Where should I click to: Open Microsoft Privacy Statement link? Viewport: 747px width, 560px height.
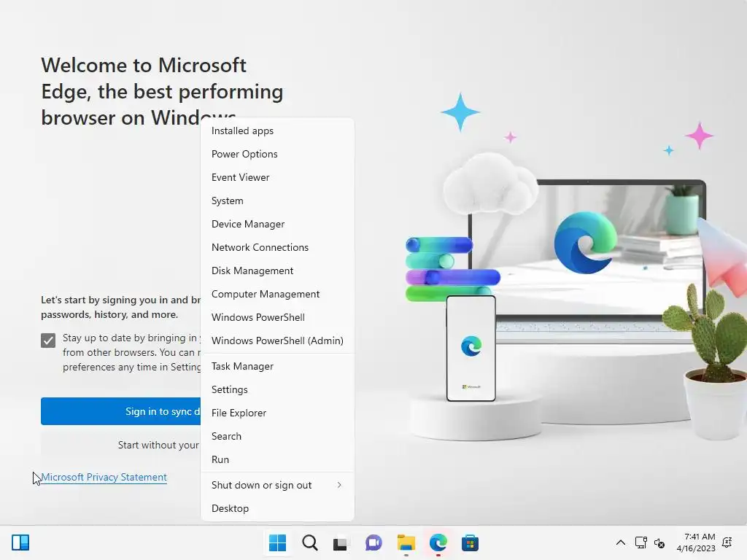coord(104,477)
